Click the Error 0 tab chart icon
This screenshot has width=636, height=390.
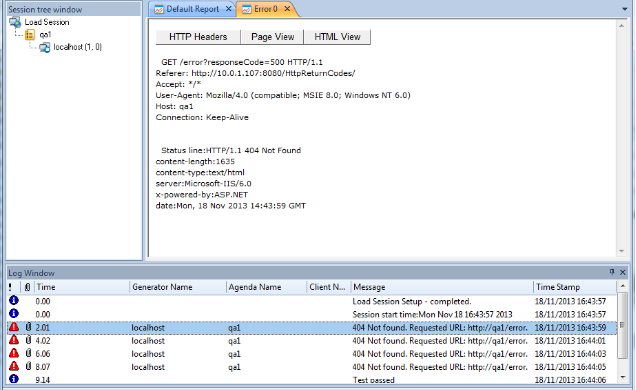coord(247,9)
